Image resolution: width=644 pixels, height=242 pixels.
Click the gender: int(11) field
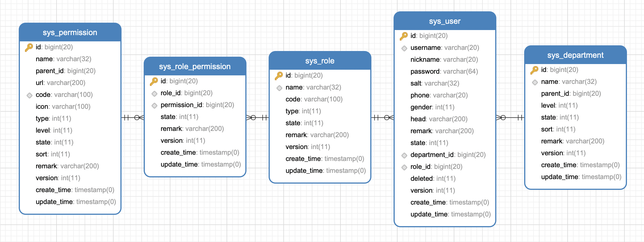(x=432, y=107)
